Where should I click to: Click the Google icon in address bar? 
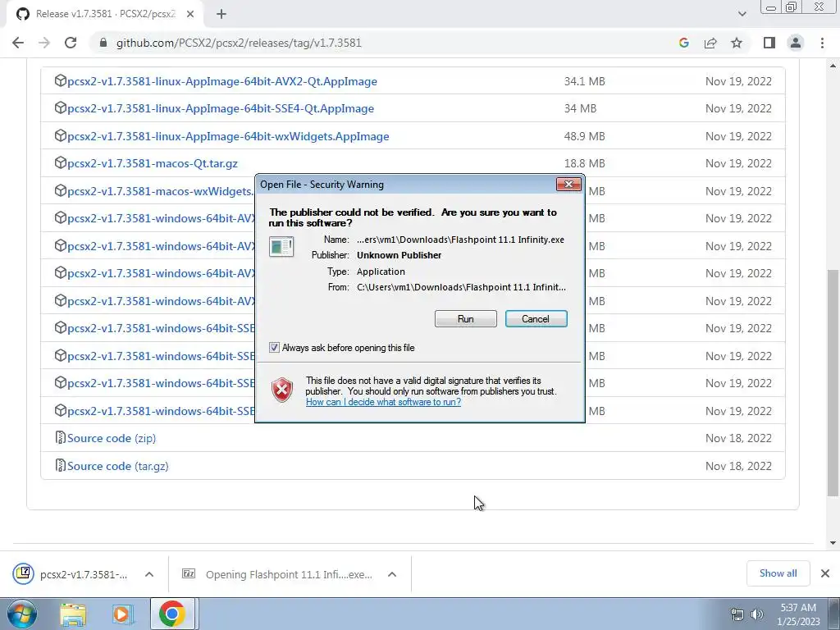pyautogui.click(x=683, y=43)
